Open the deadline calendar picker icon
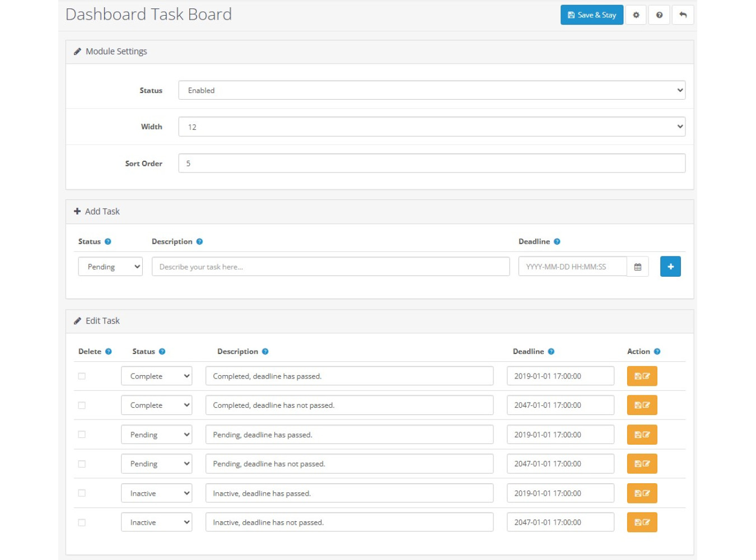Screen dimensions: 756x560 point(637,267)
